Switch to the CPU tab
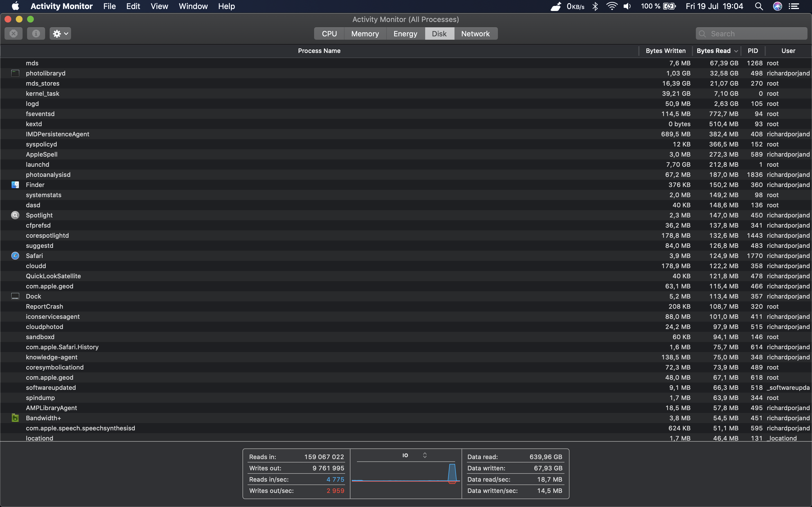 pos(329,34)
